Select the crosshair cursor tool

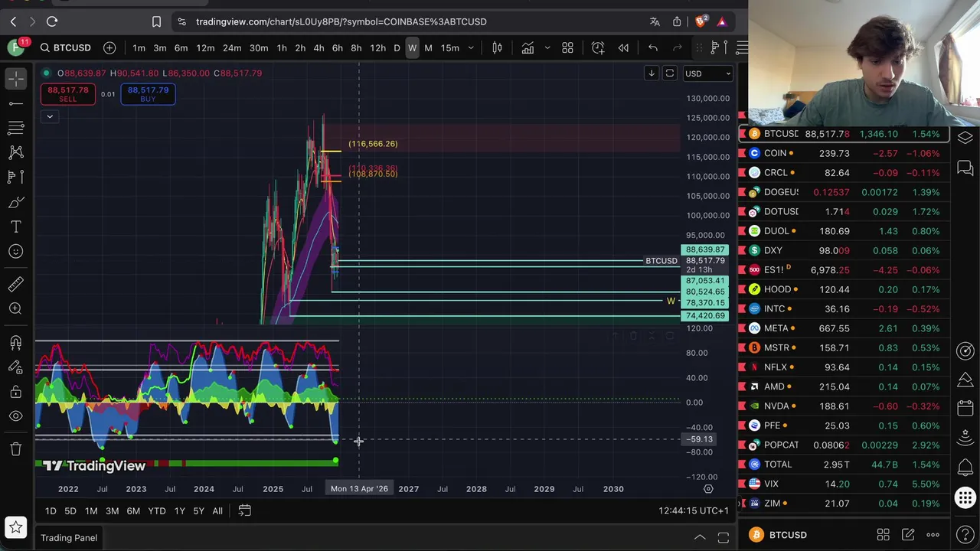[x=16, y=78]
